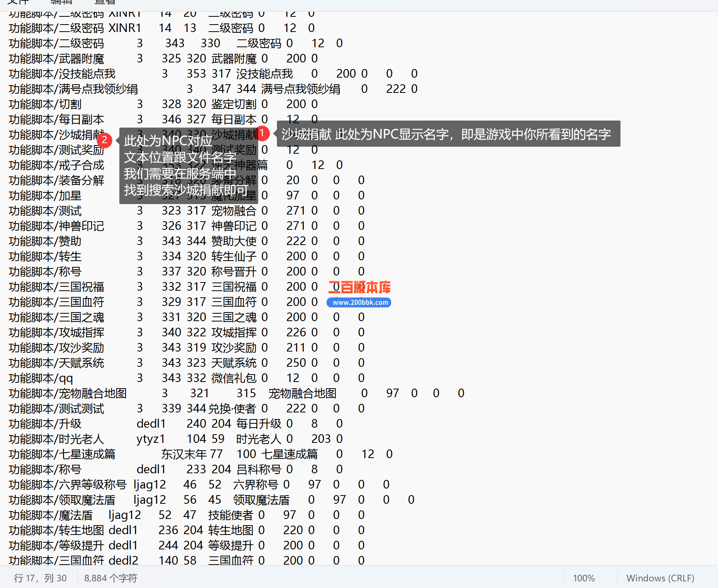Click the path text '功能脚本/时光老人'

click(57, 439)
